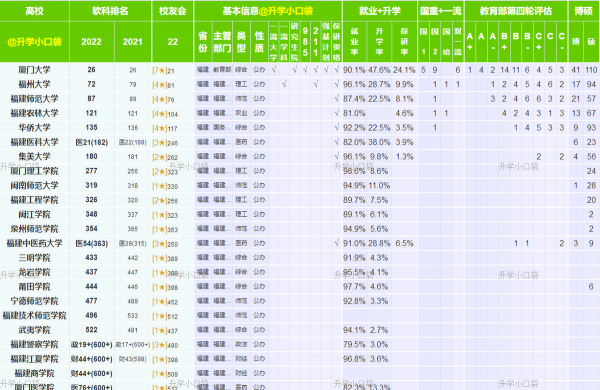
Task: Click the 博硕 header cell
Action: pyautogui.click(x=584, y=11)
